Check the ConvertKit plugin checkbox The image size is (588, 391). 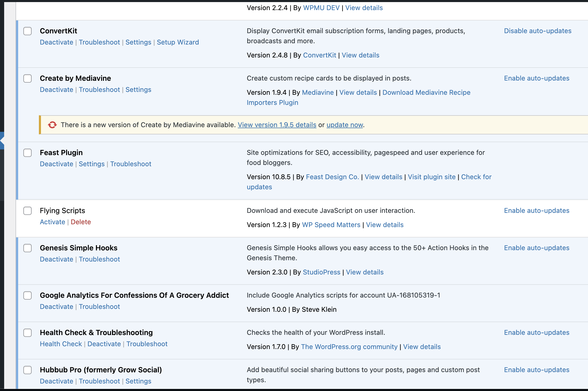pos(27,31)
